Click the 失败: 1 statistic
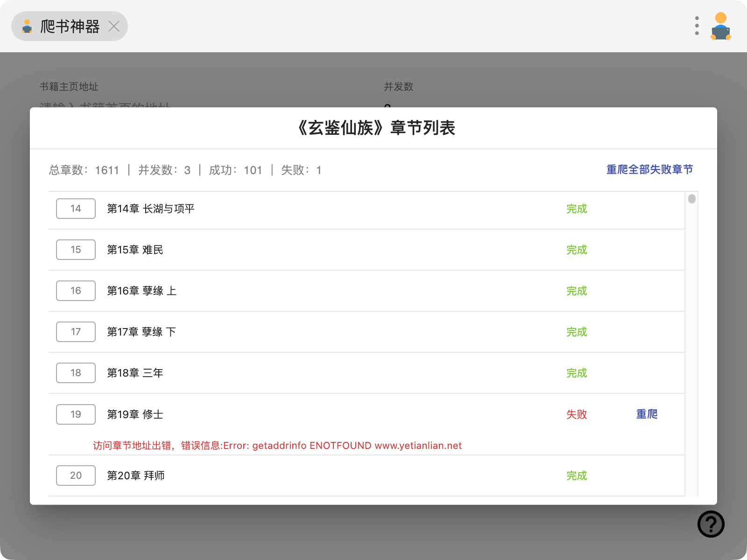This screenshot has width=747, height=560. 301,170
